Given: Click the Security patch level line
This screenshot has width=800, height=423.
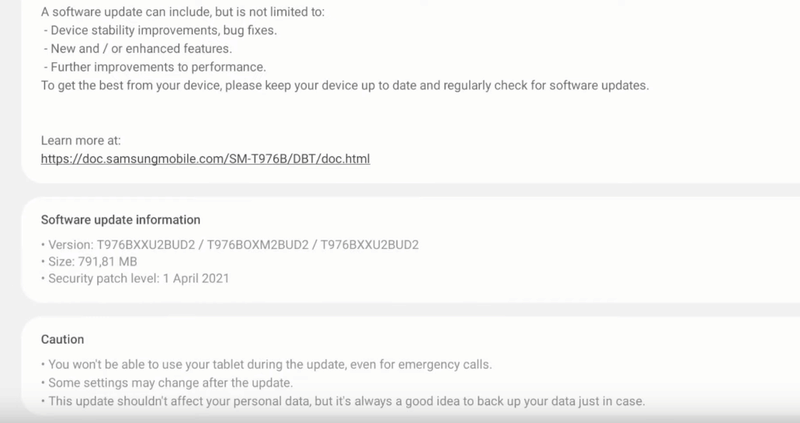Looking at the screenshot, I should (x=135, y=278).
